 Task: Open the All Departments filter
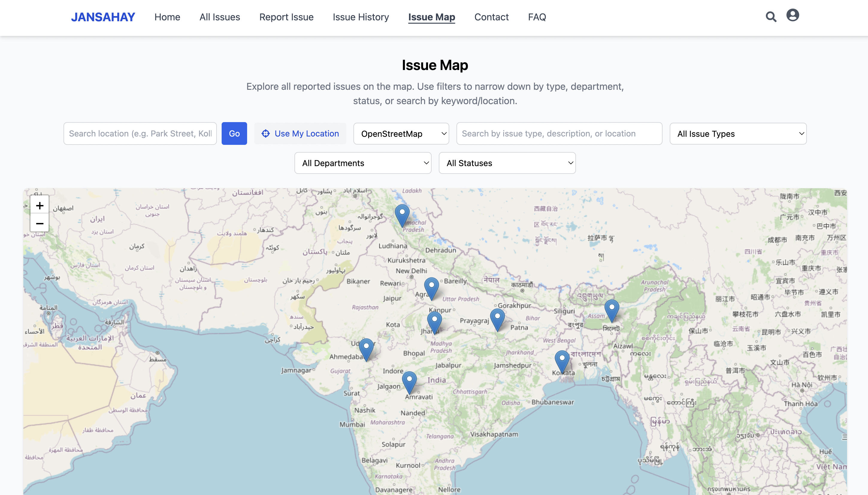coord(363,163)
